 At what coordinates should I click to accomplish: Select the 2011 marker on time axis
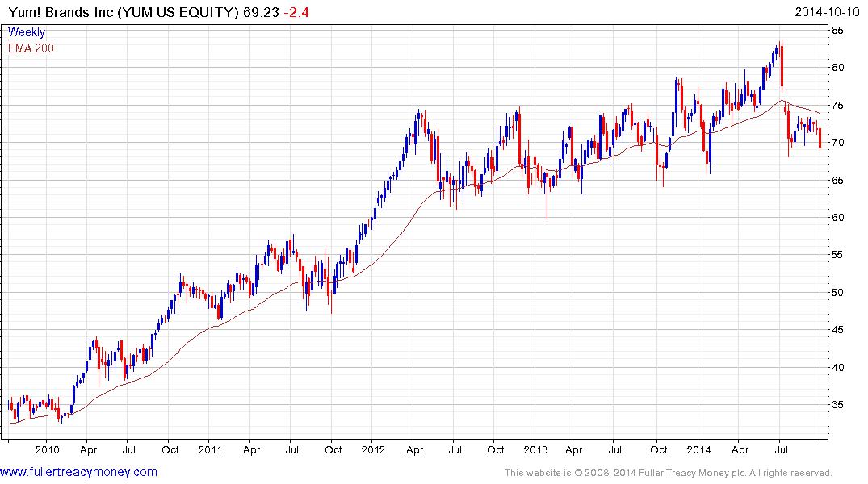pyautogui.click(x=210, y=449)
